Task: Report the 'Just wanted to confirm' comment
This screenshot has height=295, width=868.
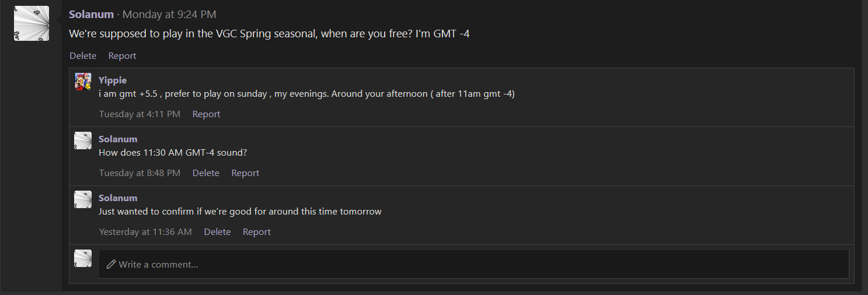Action: coord(257,232)
